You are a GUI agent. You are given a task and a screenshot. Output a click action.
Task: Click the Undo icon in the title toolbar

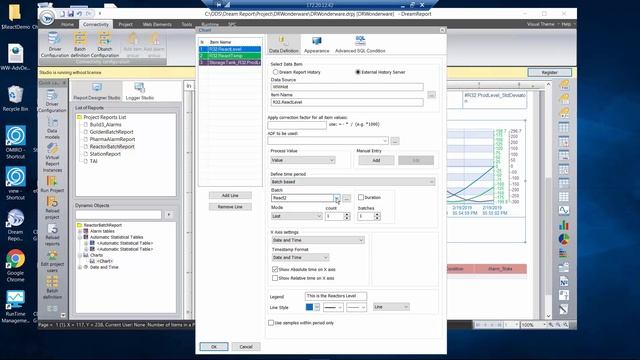pos(80,14)
